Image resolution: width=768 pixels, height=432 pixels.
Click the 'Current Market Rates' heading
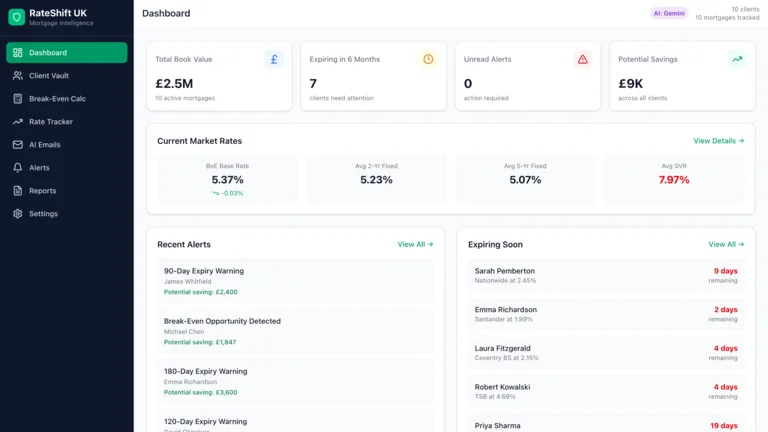click(199, 141)
